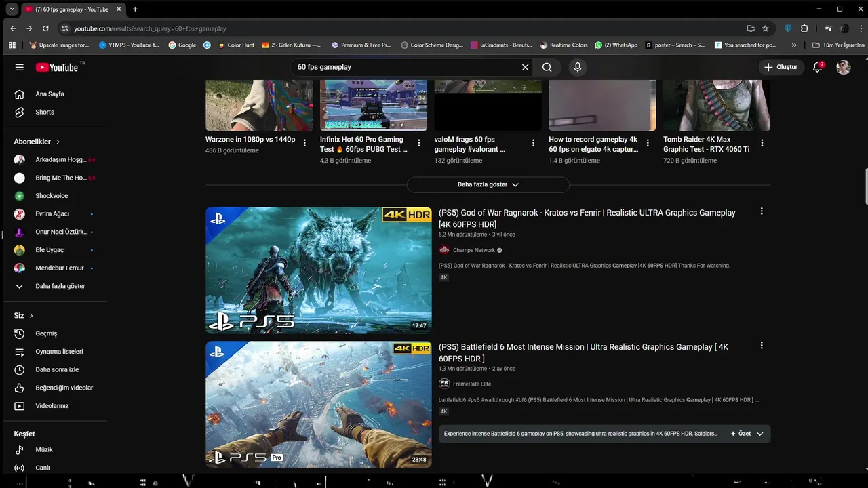Open options for Warzone 1080p vs 1440p
Viewport: 868px width, 488px height.
pos(304,143)
